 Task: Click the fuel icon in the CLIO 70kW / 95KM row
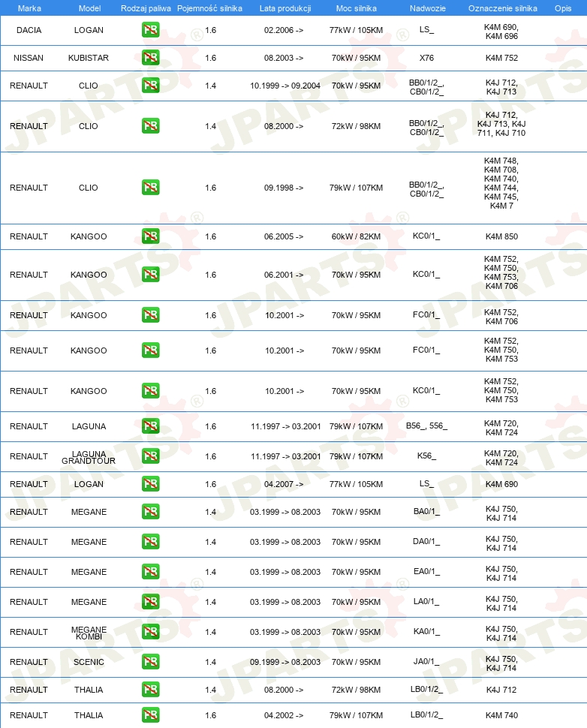pyautogui.click(x=150, y=86)
